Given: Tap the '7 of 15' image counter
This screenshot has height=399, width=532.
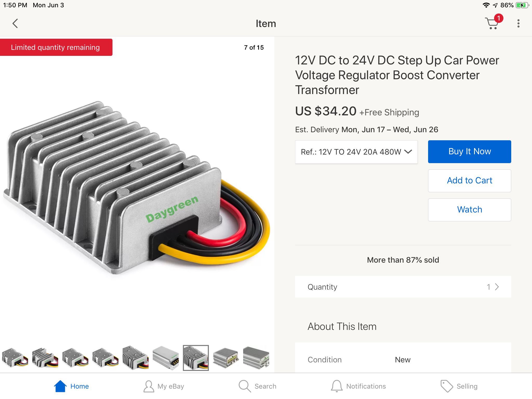Looking at the screenshot, I should pyautogui.click(x=254, y=48).
